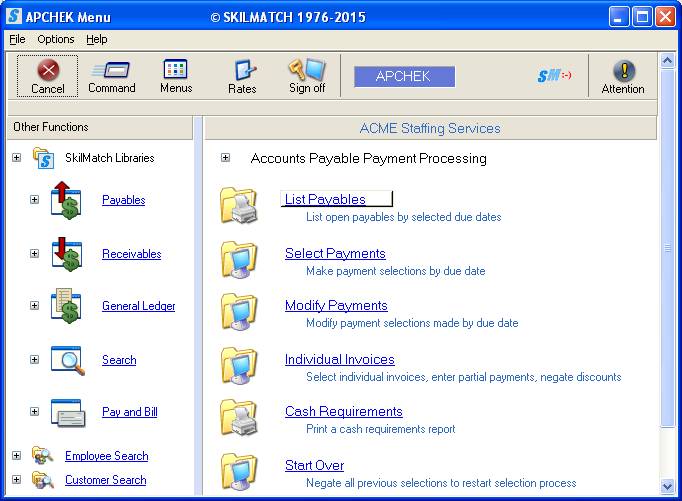The image size is (682, 501).
Task: Open the Modify Payments link
Action: 336,305
